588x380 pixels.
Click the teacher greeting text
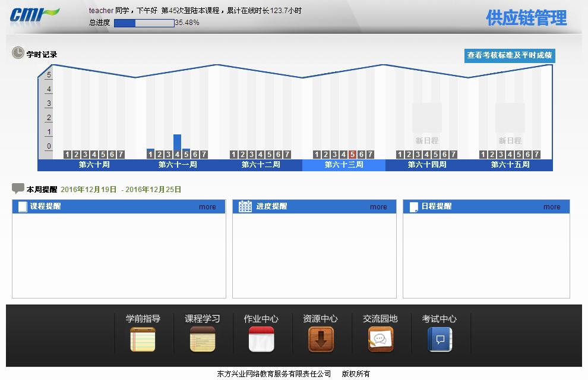(x=195, y=11)
